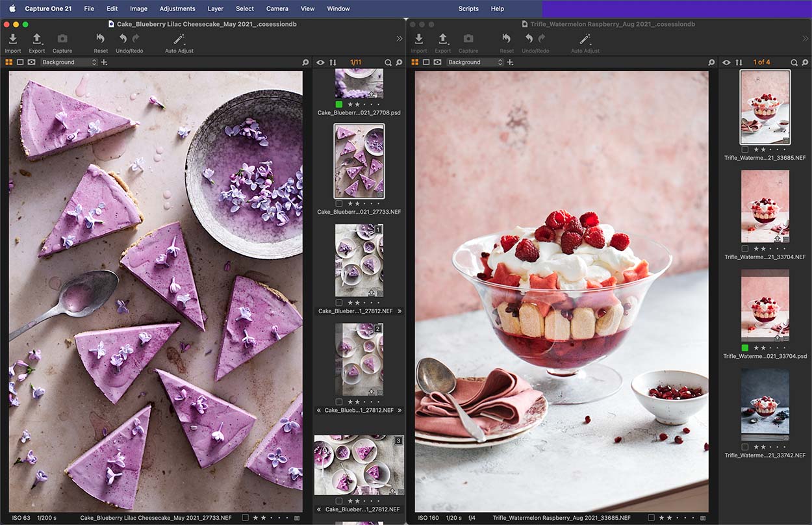Open the Background layer dropdown in the right session
Image resolution: width=812 pixels, height=525 pixels.
pos(474,62)
